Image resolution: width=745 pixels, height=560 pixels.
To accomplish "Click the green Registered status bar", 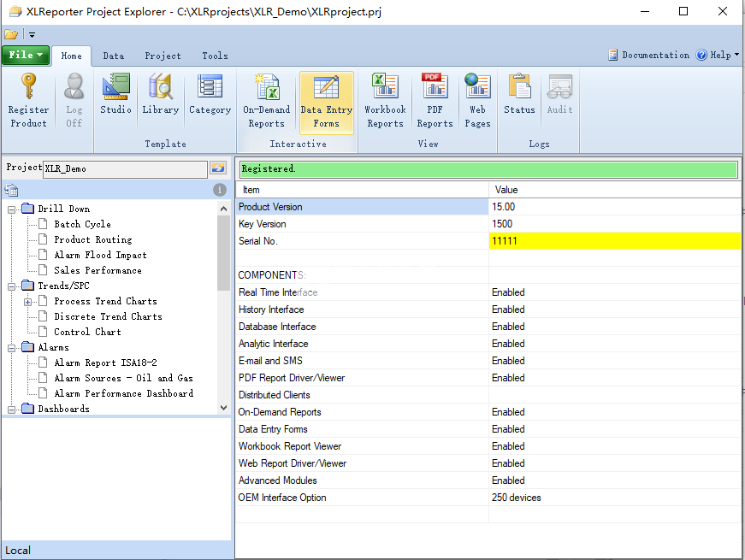I will pyautogui.click(x=488, y=169).
